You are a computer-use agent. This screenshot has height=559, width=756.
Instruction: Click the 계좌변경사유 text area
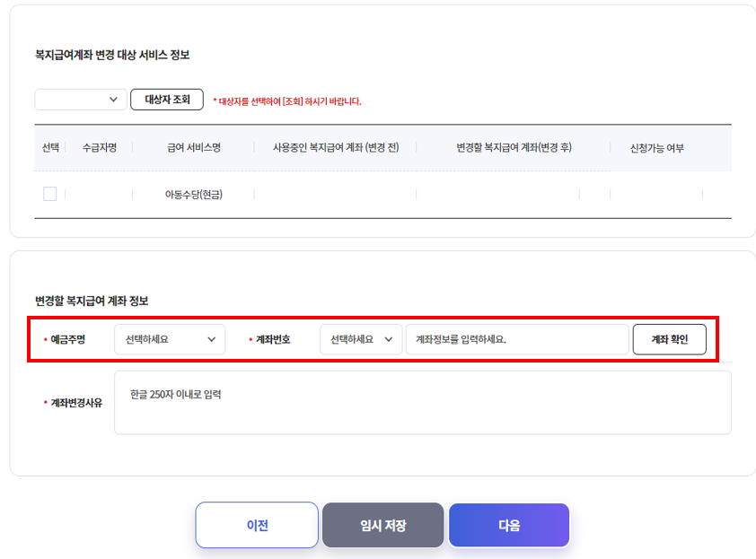point(423,402)
